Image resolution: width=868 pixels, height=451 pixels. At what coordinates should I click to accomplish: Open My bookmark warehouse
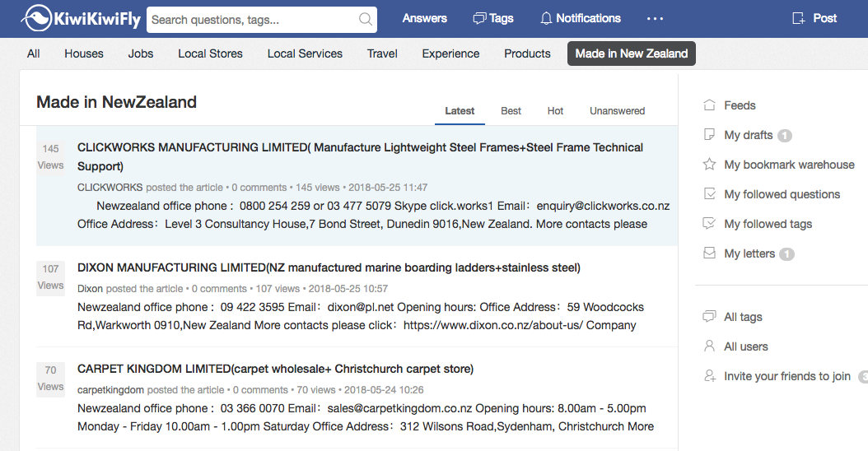click(790, 165)
